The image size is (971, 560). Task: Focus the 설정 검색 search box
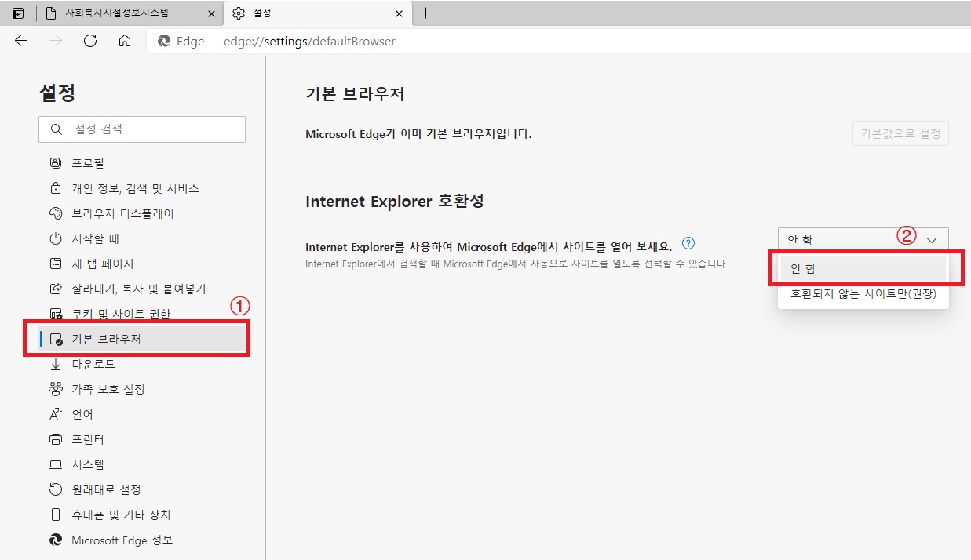tap(142, 129)
